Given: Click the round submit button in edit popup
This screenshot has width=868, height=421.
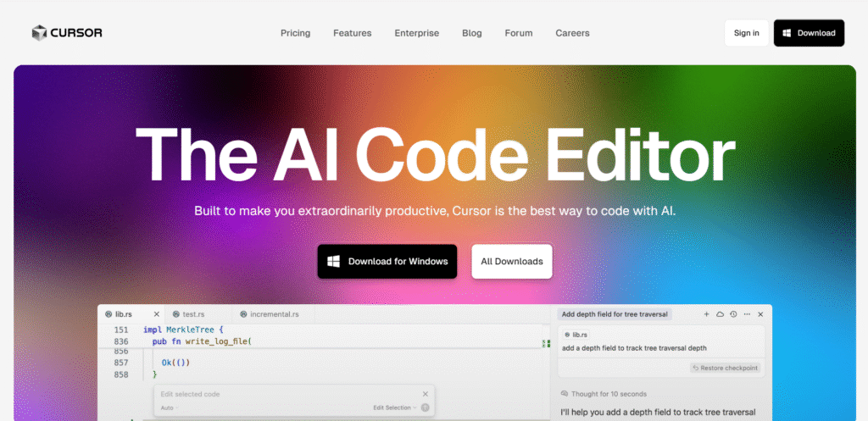Looking at the screenshot, I should pos(426,407).
